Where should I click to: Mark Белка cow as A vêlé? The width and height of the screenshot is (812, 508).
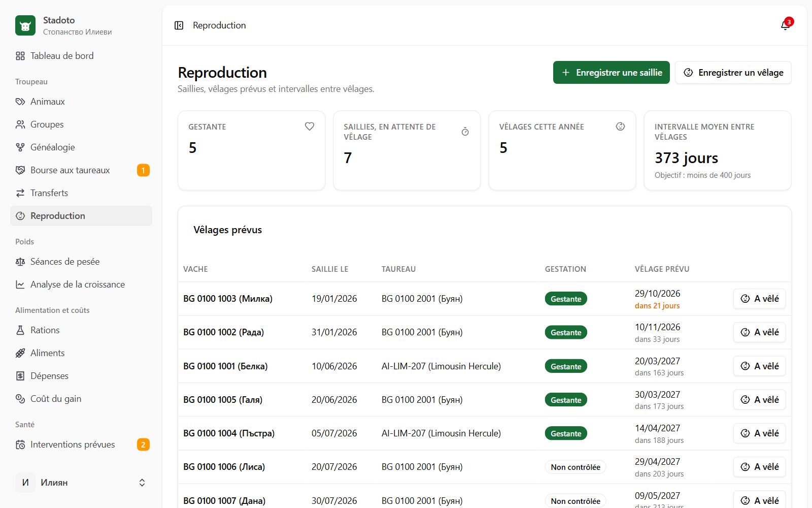[x=760, y=366]
